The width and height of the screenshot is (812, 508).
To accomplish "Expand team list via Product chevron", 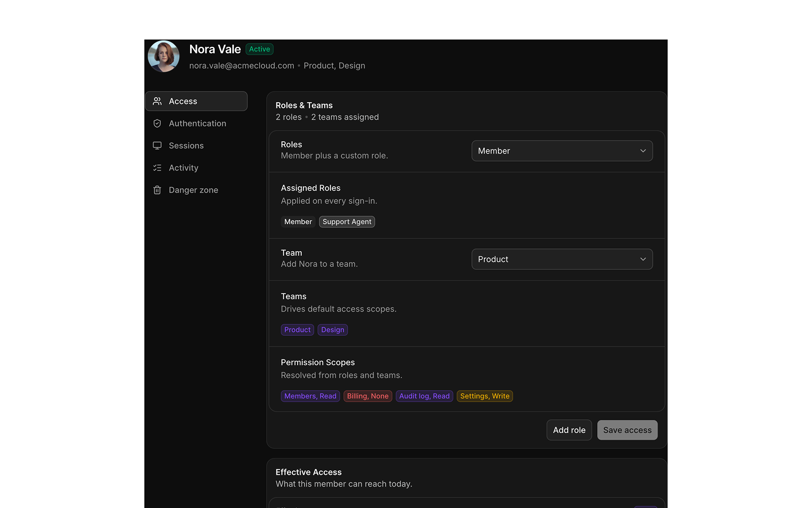I will coord(643,259).
